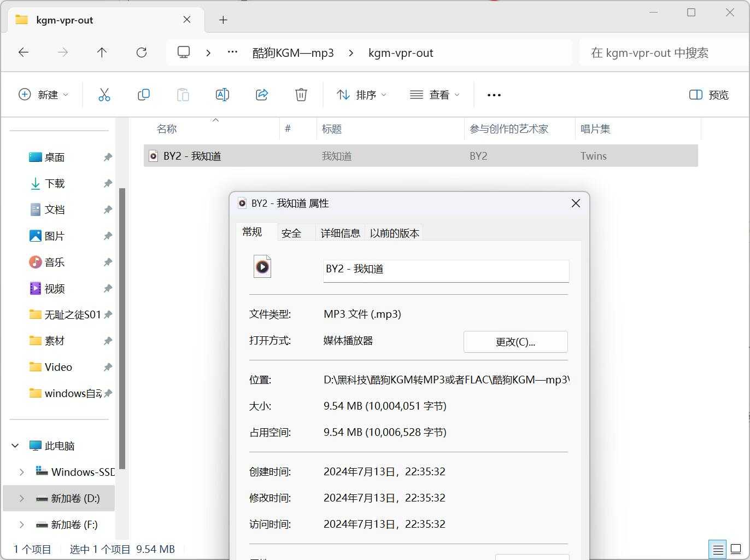Select 新加卷 (D:) drive
The image size is (750, 560).
(68, 498)
